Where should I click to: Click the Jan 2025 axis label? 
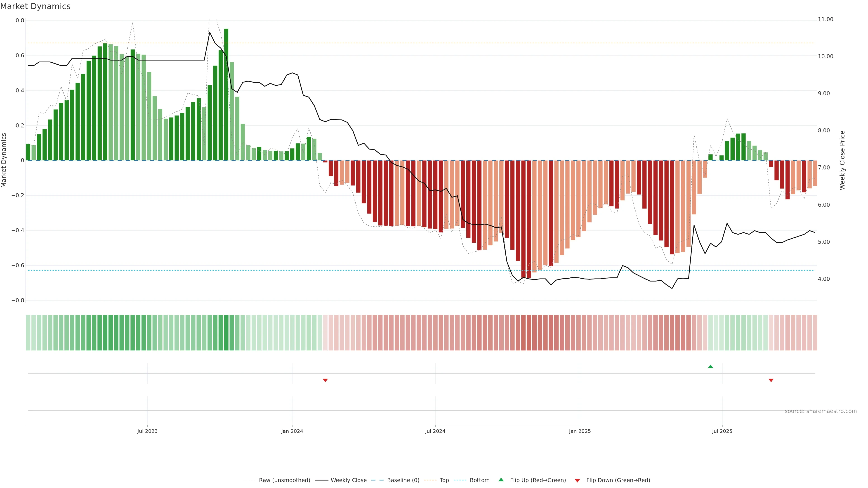580,431
